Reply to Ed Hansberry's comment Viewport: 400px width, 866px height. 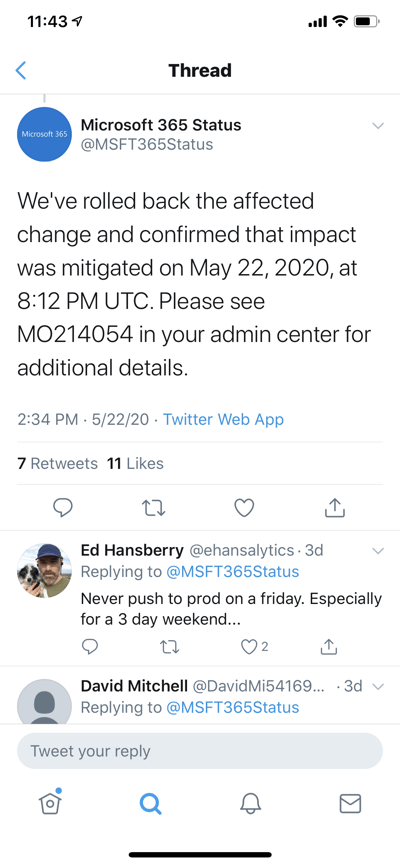point(90,646)
